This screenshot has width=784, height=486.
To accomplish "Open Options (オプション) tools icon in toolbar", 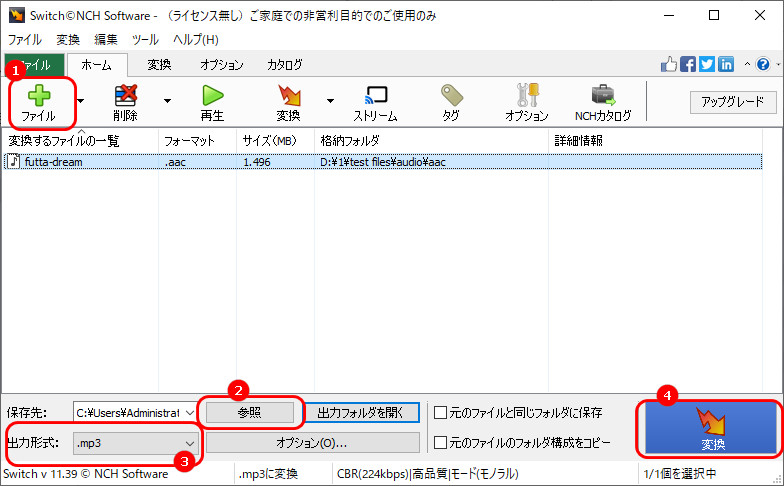I will [528, 95].
